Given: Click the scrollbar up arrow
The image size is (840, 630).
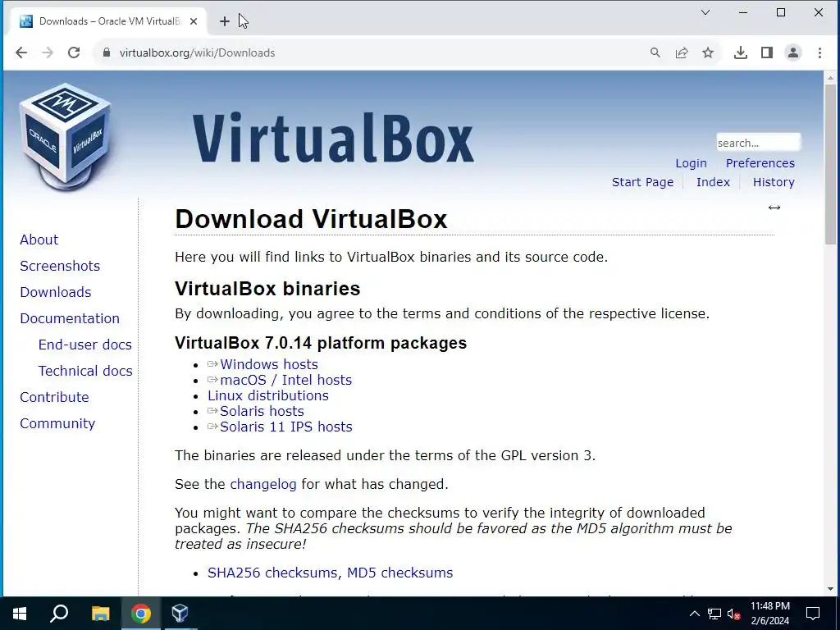Looking at the screenshot, I should [x=830, y=78].
